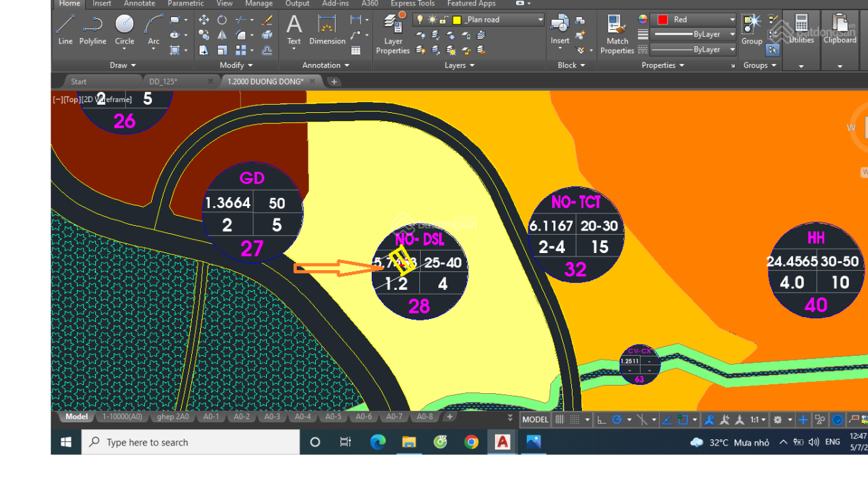Toggle grid display in status bar

click(x=560, y=420)
